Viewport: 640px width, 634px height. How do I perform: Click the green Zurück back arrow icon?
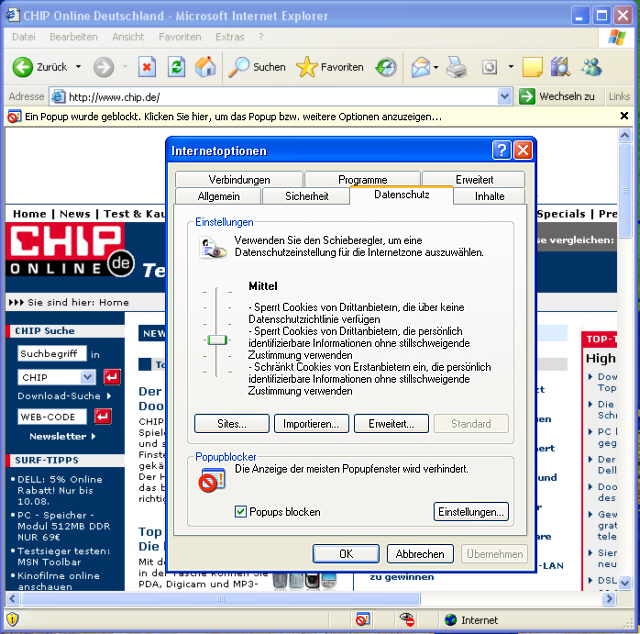click(x=22, y=67)
